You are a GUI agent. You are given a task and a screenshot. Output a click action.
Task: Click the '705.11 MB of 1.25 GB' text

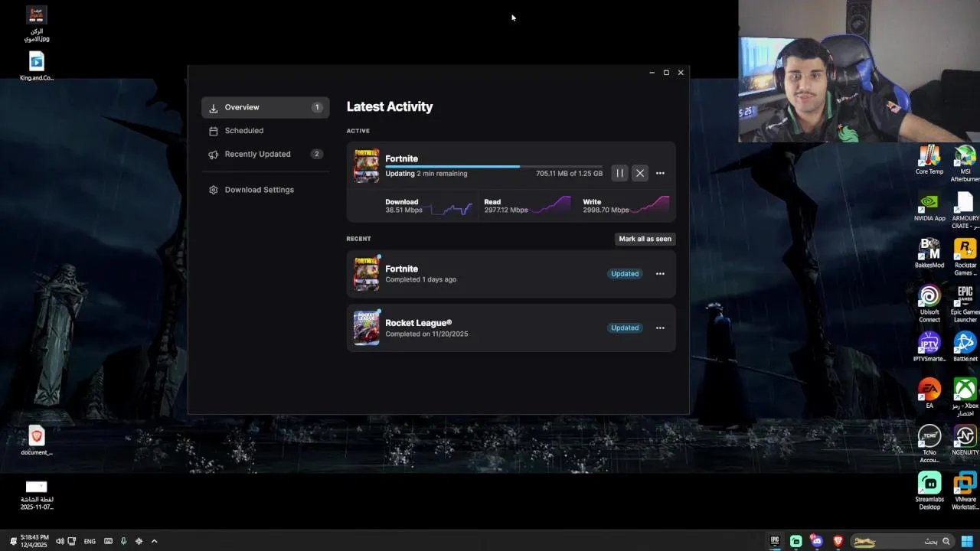[x=569, y=174]
